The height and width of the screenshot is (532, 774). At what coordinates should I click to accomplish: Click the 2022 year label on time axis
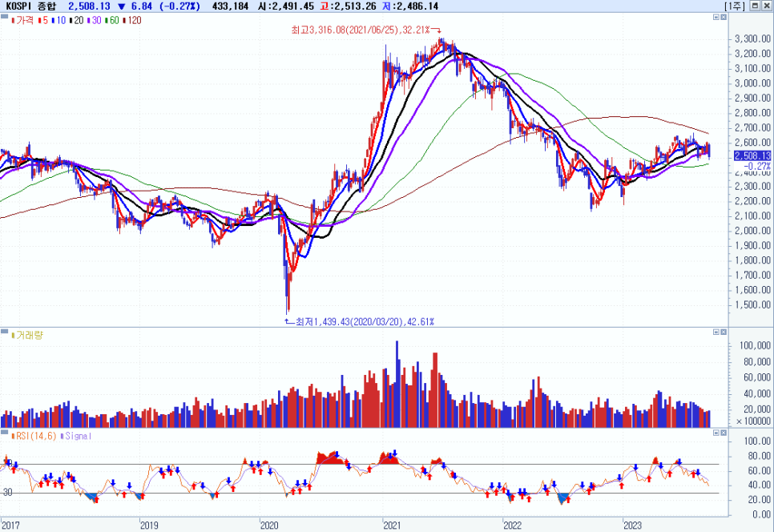point(512,525)
